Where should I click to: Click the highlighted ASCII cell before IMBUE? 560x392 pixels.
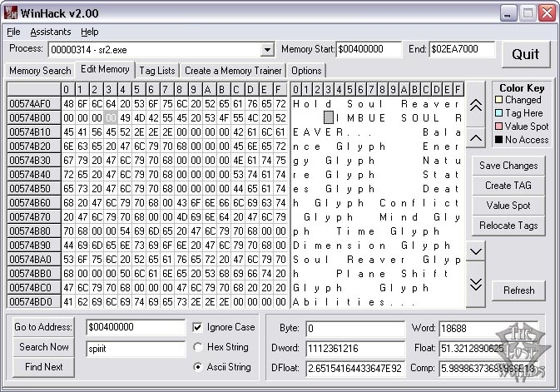click(328, 117)
